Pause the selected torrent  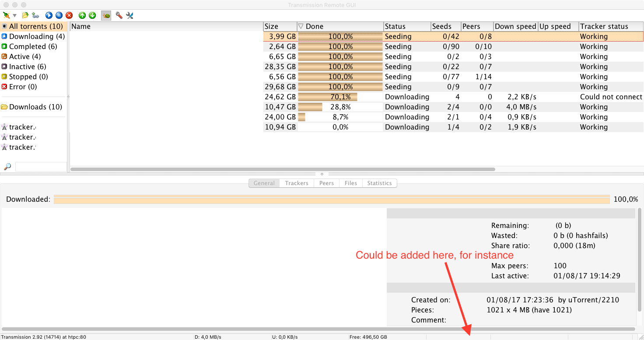(x=59, y=15)
